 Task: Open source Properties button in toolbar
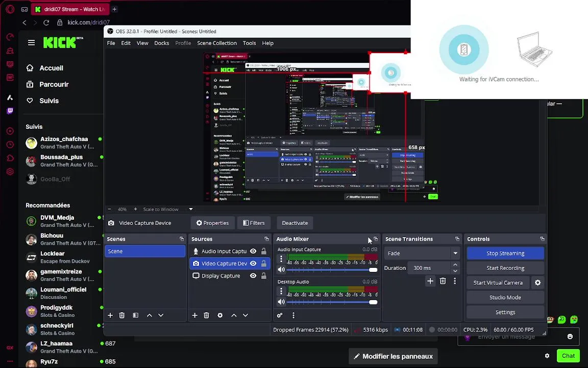click(213, 223)
